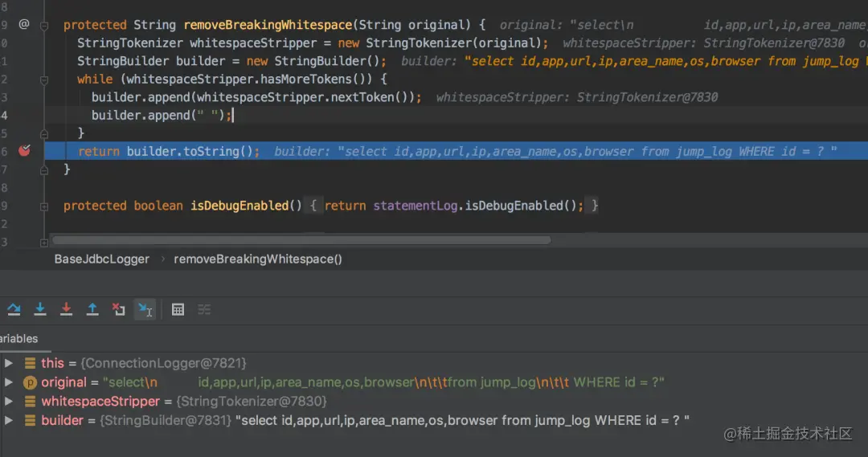Click the Step Into arrow icon
868x457 pixels.
click(x=40, y=309)
